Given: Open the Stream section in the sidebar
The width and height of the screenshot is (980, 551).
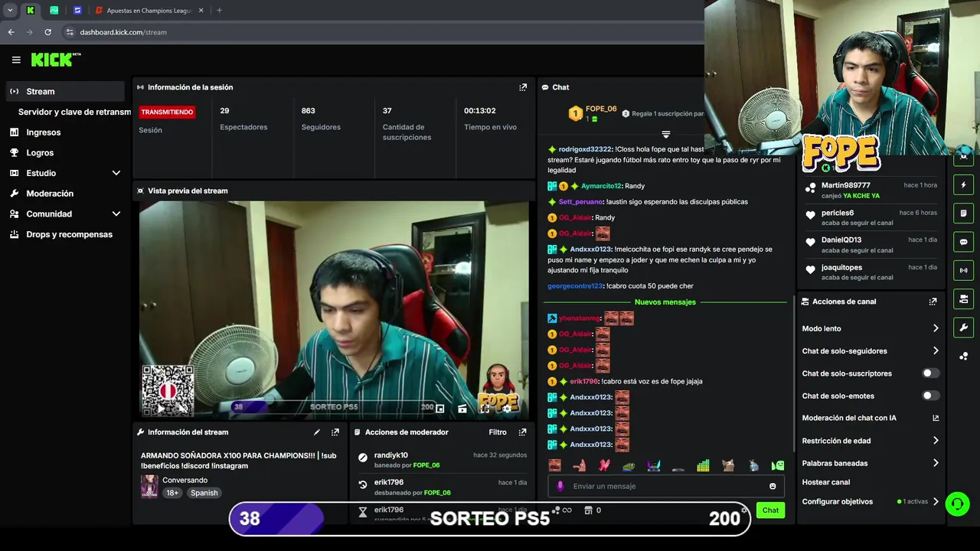Looking at the screenshot, I should 64,91.
